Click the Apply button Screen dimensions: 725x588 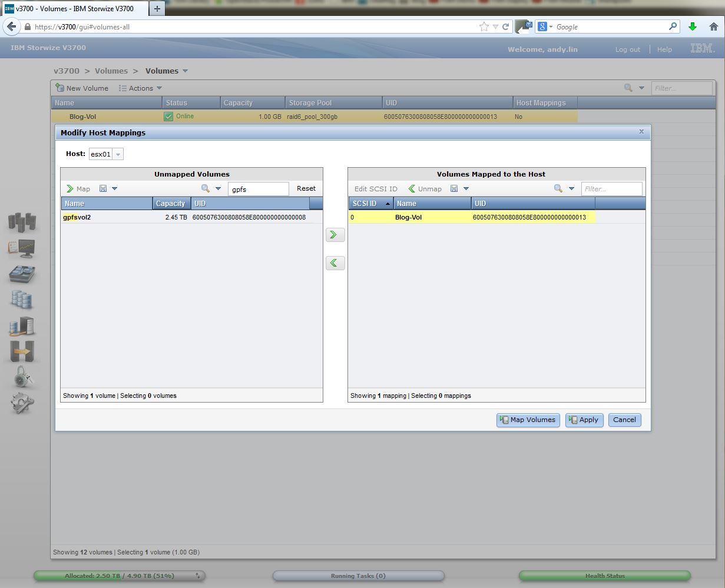coord(584,420)
